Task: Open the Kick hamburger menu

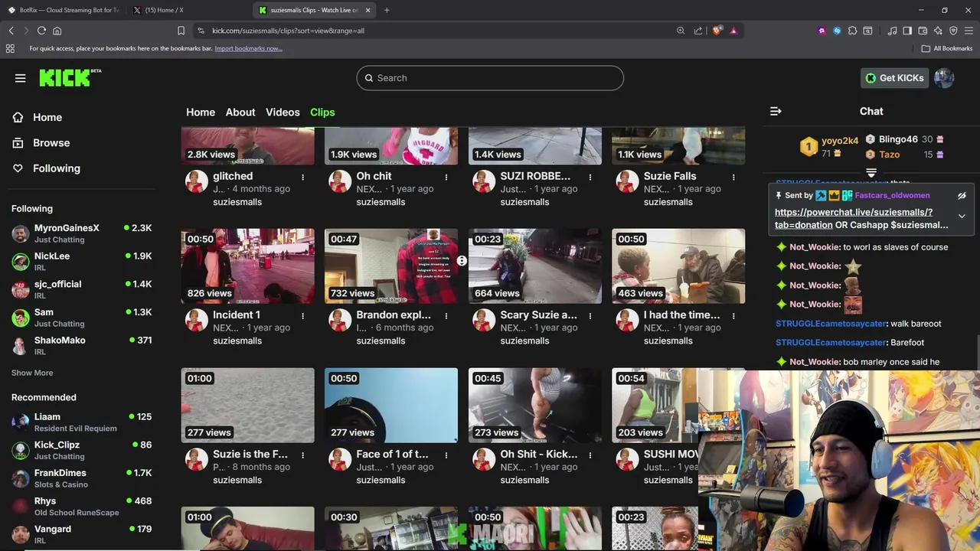Action: pos(21,78)
